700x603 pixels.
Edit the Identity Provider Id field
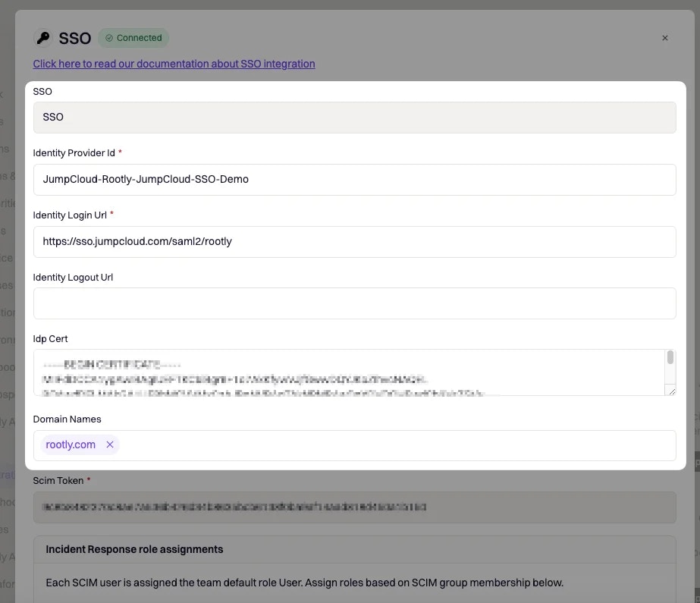(x=354, y=180)
